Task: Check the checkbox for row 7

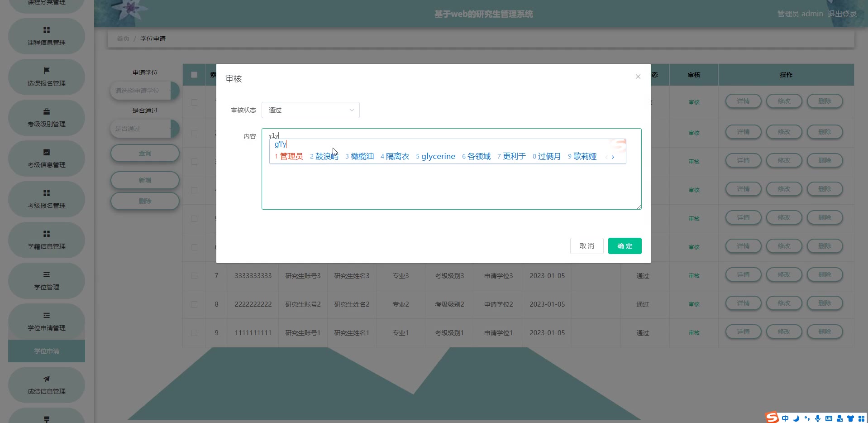Action: click(x=194, y=276)
